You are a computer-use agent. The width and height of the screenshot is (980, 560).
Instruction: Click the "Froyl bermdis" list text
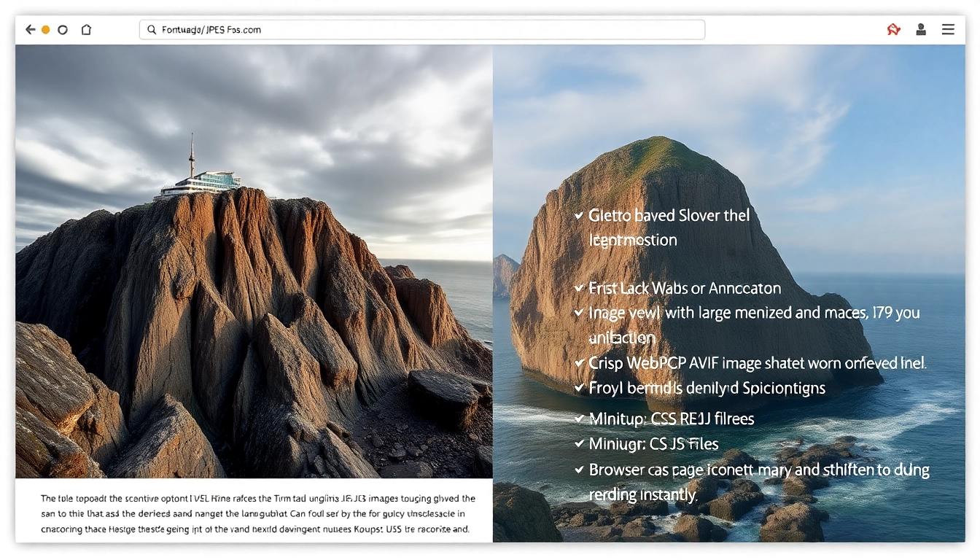point(707,388)
